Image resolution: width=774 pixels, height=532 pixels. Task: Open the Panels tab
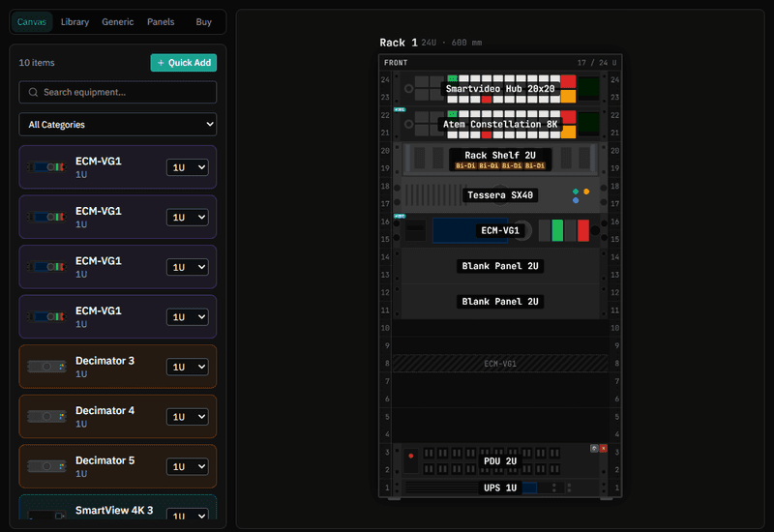click(x=161, y=21)
